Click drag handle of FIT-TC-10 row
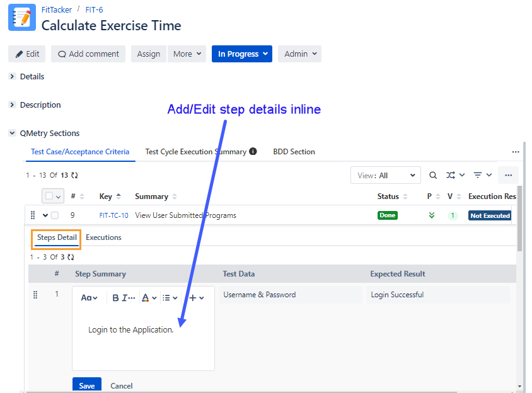This screenshot has height=393, width=532. (33, 215)
